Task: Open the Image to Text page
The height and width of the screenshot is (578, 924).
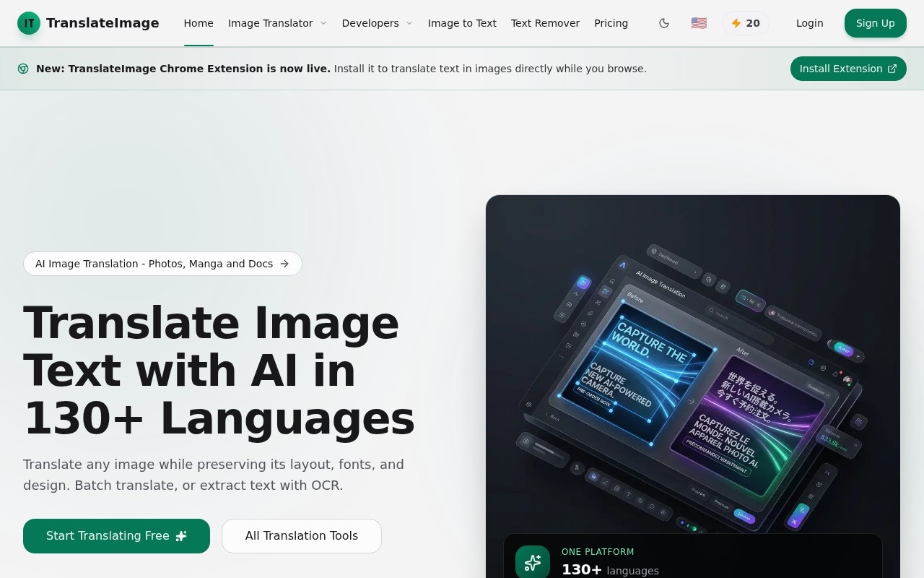Action: click(x=462, y=23)
